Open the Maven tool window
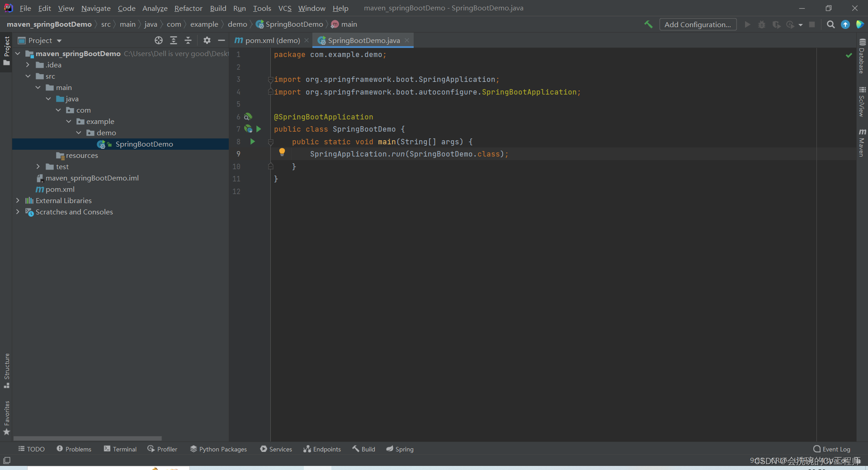This screenshot has width=868, height=470. coord(862,142)
